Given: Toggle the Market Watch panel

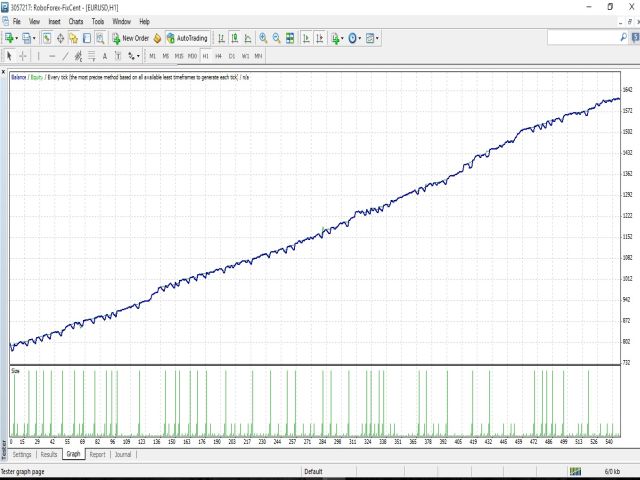Looking at the screenshot, I should (x=47, y=38).
